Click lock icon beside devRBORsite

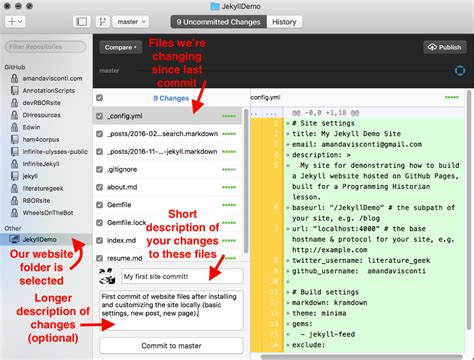14,103
